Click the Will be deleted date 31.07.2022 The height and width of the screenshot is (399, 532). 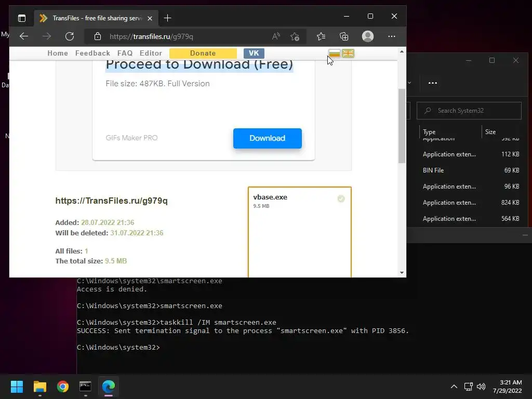click(x=137, y=233)
